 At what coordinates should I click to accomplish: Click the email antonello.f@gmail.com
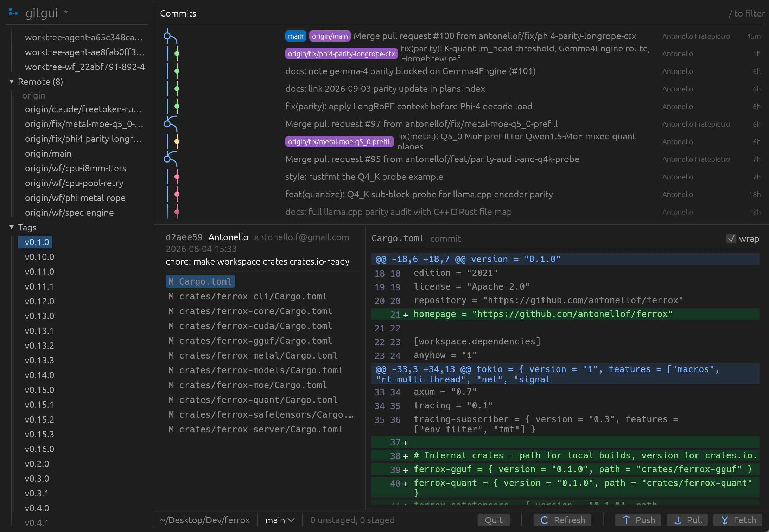[301, 237]
